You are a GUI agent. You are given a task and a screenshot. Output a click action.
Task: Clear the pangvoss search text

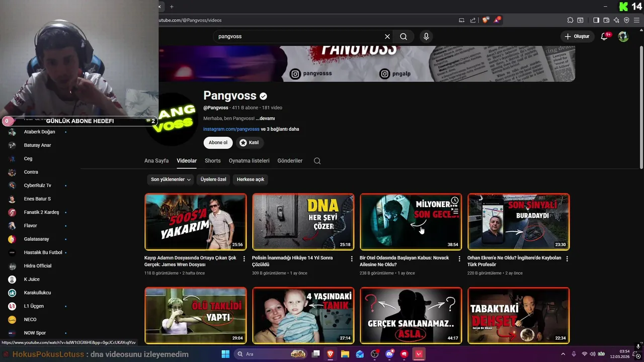coord(387,37)
